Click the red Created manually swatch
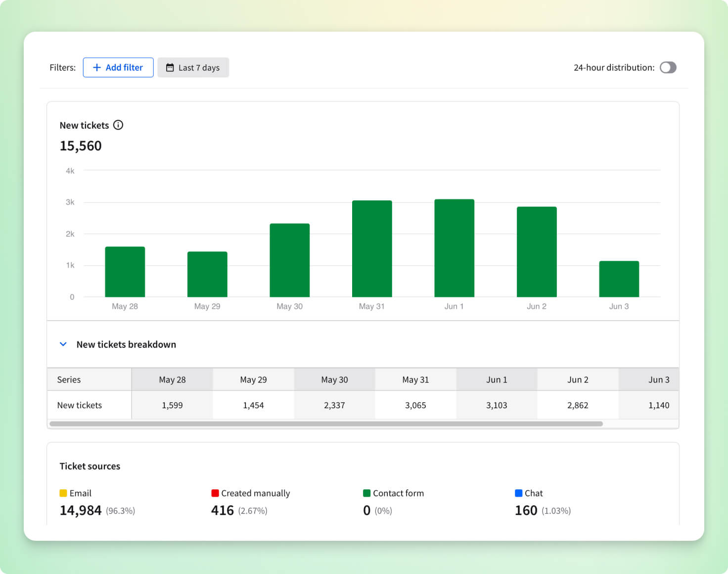 pos(215,493)
